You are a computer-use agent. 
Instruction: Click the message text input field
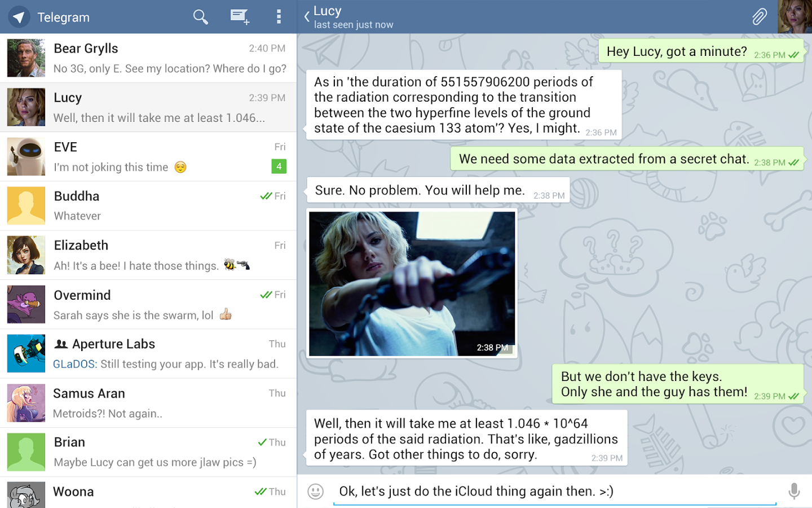(555, 491)
